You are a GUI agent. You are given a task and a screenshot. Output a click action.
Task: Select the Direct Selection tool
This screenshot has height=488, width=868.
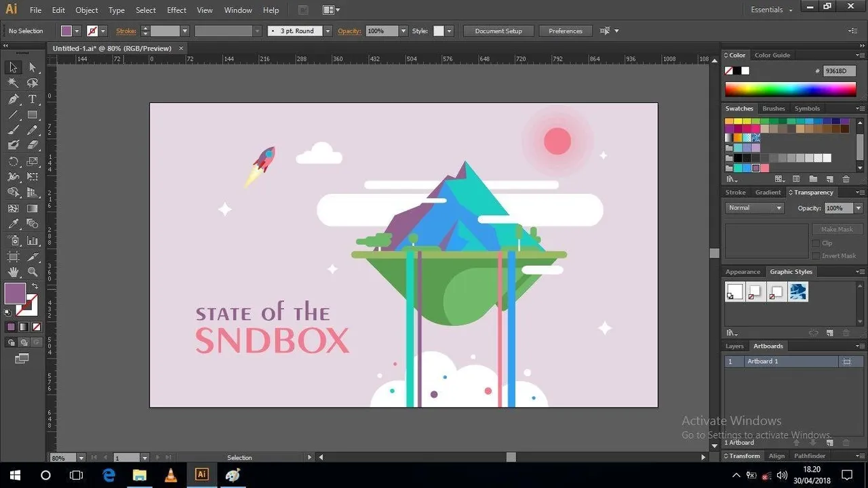pos(32,67)
